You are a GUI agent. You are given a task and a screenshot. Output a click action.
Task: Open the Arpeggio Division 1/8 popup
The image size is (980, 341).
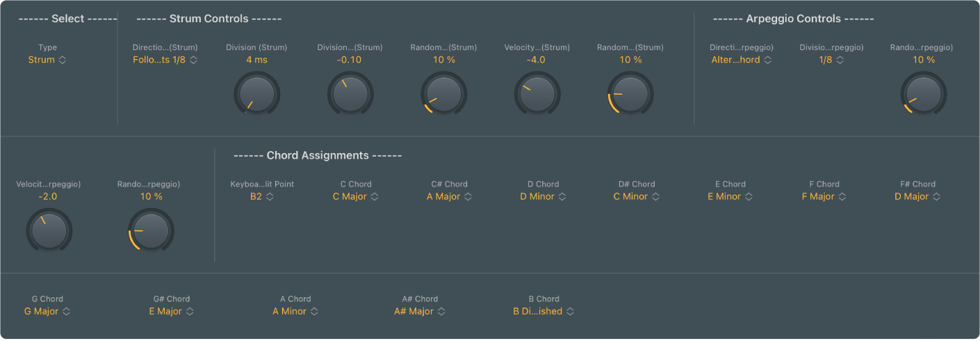(831, 60)
